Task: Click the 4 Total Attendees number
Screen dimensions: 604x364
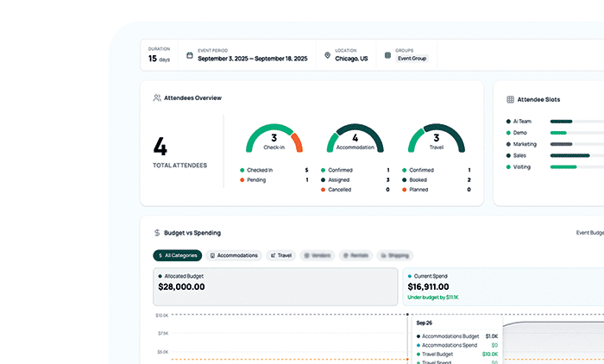Action: [x=160, y=147]
